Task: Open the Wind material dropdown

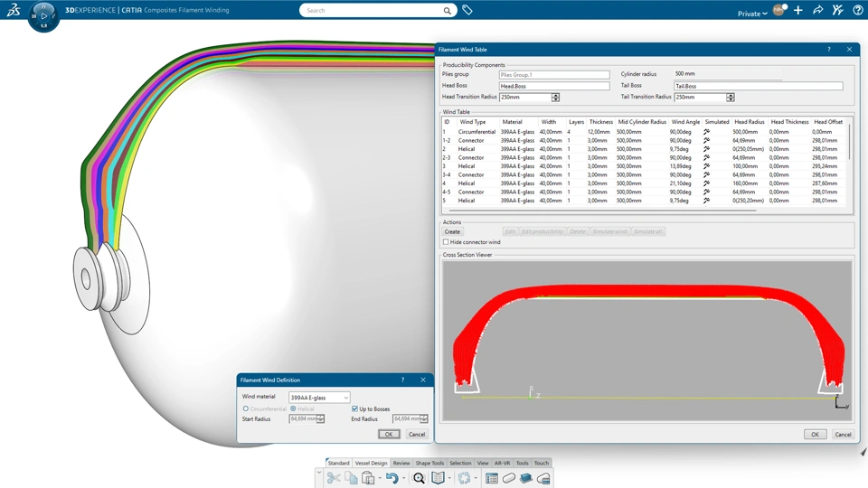Action: (319, 398)
